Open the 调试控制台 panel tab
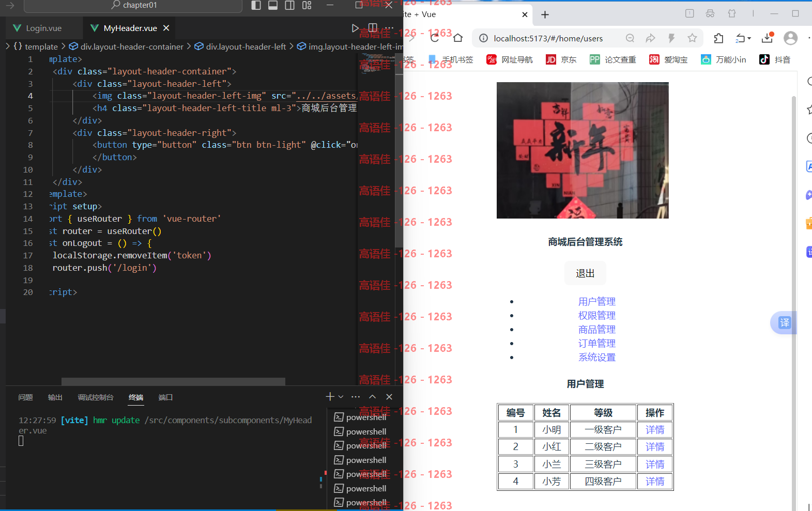The image size is (812, 511). pyautogui.click(x=96, y=397)
